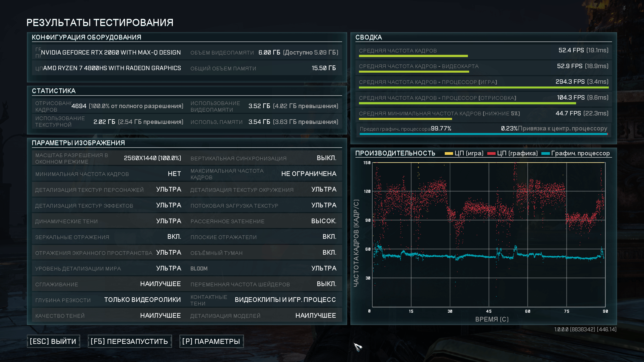Viewport: 644px width, 362px height.
Task: Click СГЛАЖИВАНИЕ НАИЛУЧШЕЕ setting value
Action: (x=160, y=284)
